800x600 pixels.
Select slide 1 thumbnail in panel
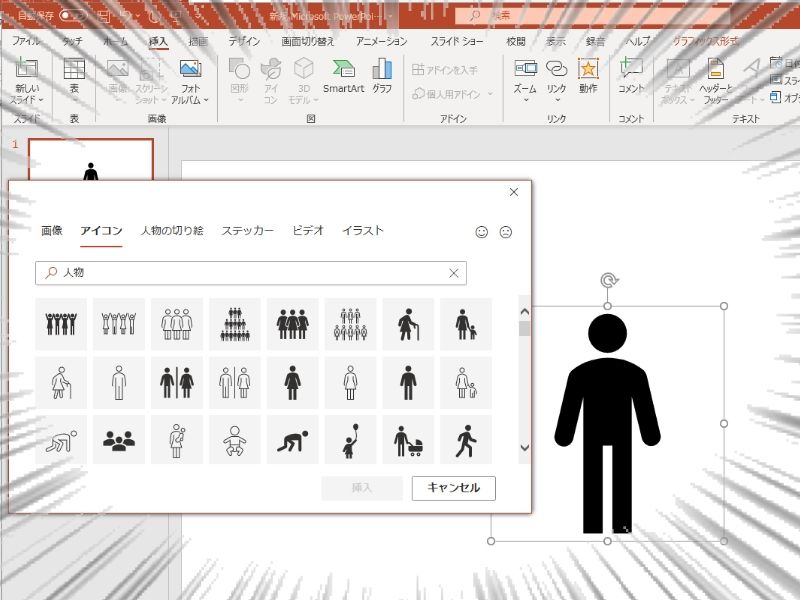[x=91, y=159]
